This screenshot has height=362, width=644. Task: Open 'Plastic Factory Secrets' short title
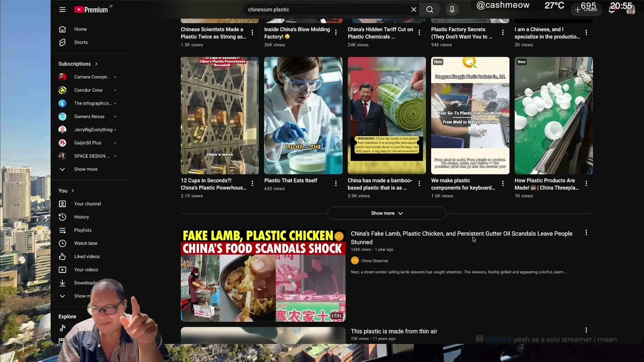pyautogui.click(x=462, y=33)
